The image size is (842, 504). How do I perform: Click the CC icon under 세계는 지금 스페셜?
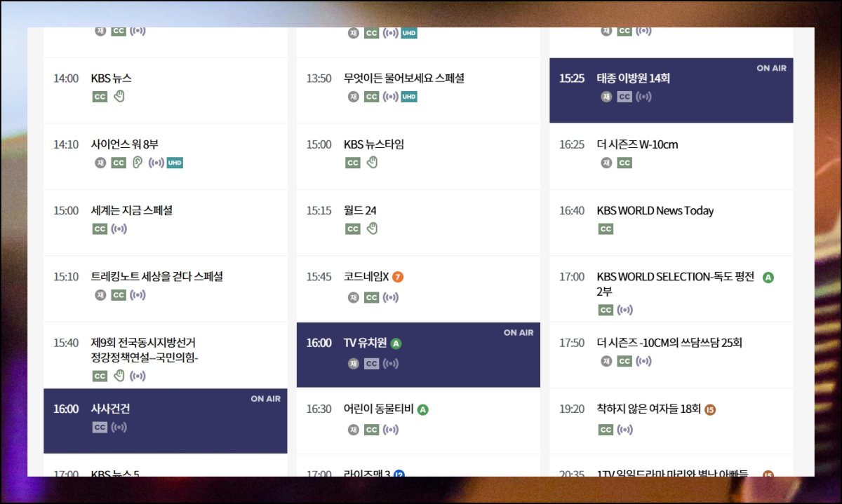click(x=100, y=229)
